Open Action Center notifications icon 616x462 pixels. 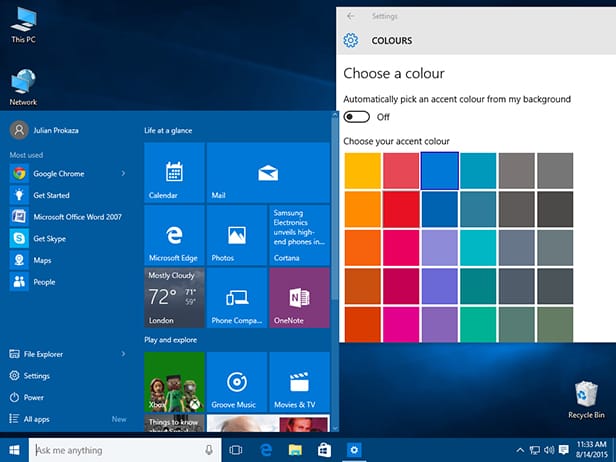[564, 450]
